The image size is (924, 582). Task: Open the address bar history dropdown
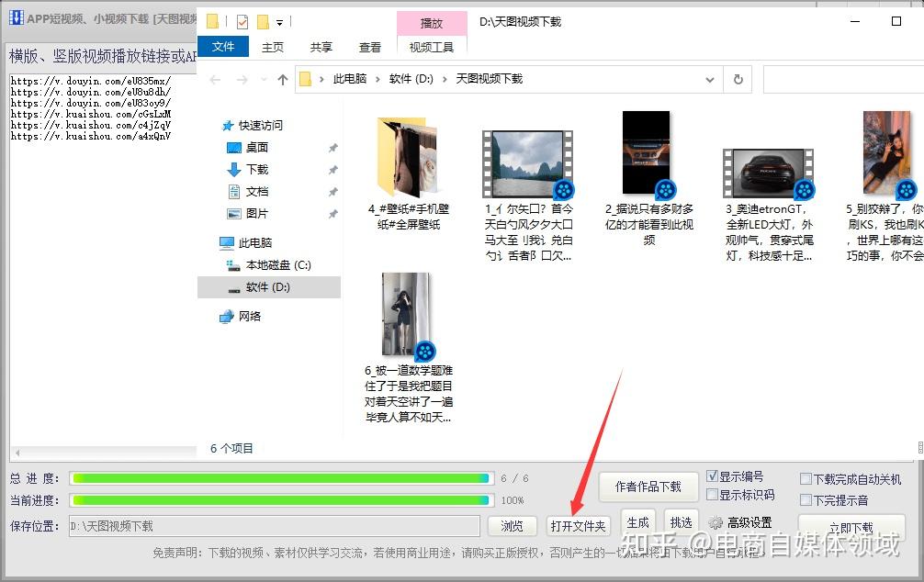(710, 80)
